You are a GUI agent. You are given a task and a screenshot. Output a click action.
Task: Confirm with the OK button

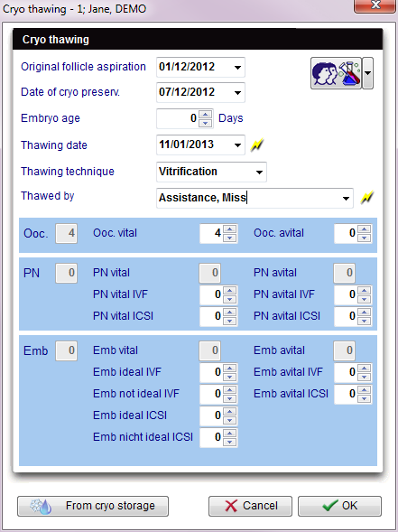click(x=339, y=506)
